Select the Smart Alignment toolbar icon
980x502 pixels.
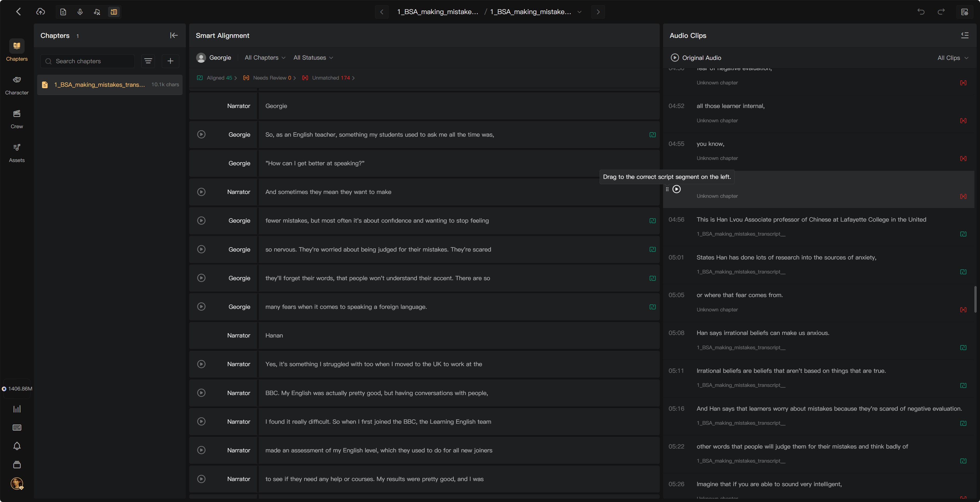[x=114, y=12]
